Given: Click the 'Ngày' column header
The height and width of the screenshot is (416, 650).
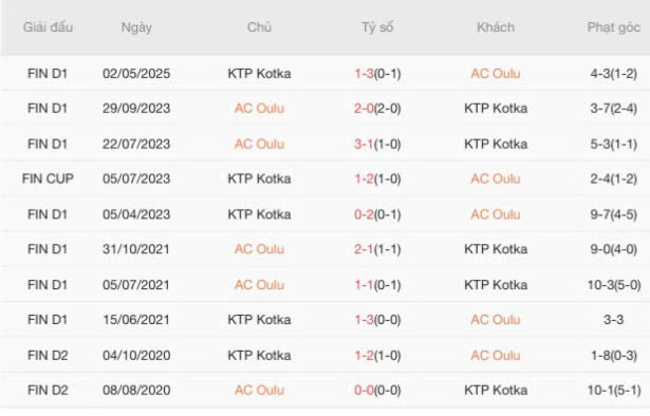Looking at the screenshot, I should pyautogui.click(x=136, y=28).
